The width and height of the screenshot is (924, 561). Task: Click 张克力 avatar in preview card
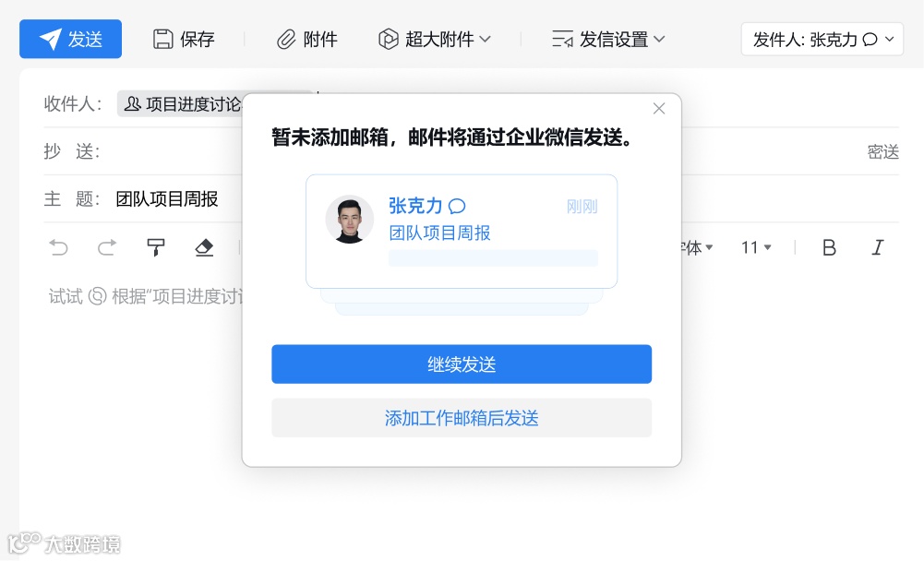(350, 220)
